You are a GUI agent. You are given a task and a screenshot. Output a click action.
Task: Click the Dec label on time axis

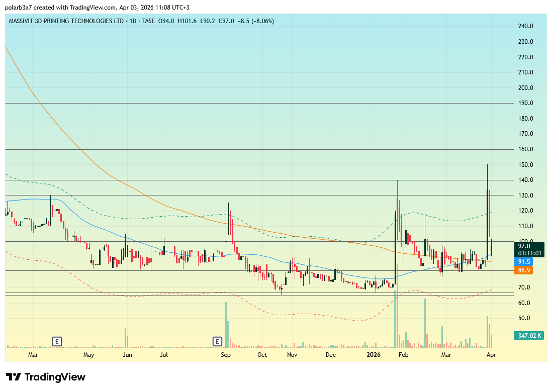(331, 355)
